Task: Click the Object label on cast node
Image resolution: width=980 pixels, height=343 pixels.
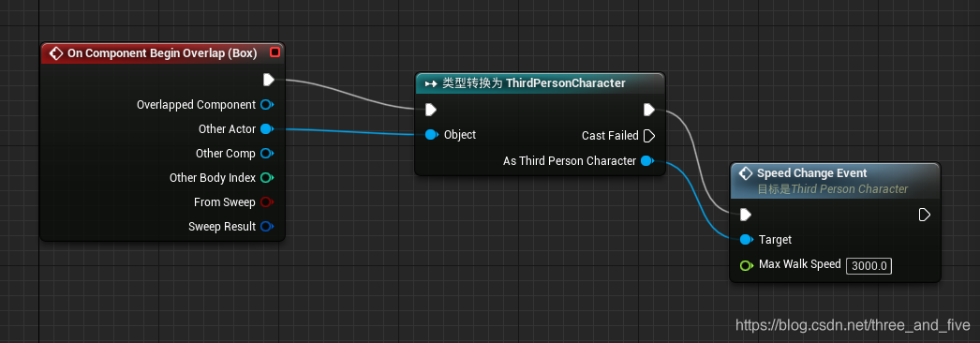Action: coord(460,135)
